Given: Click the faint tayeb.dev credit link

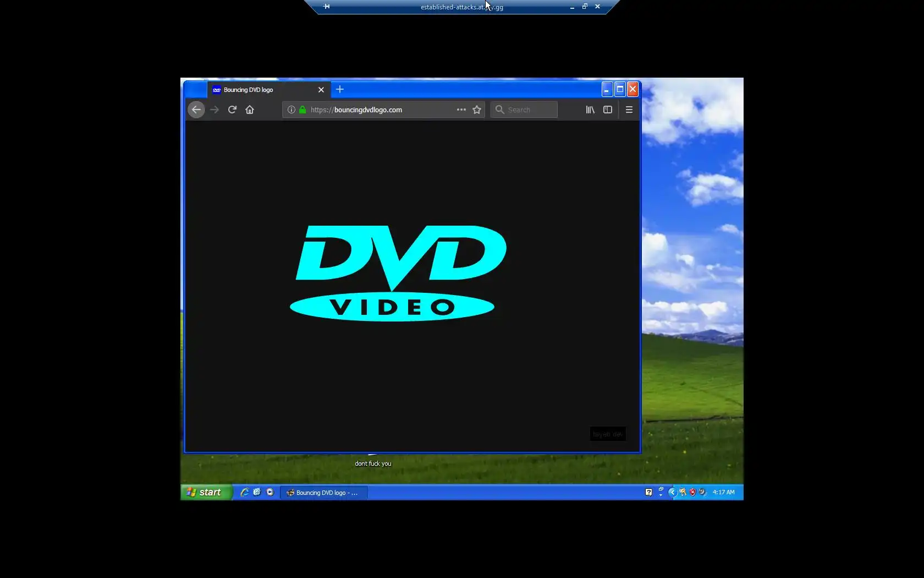Looking at the screenshot, I should click(x=608, y=434).
